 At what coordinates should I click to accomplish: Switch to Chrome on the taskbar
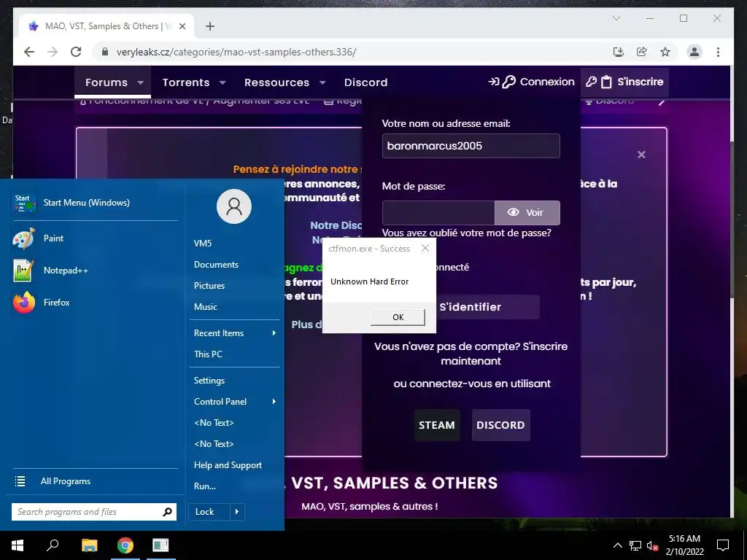point(125,545)
